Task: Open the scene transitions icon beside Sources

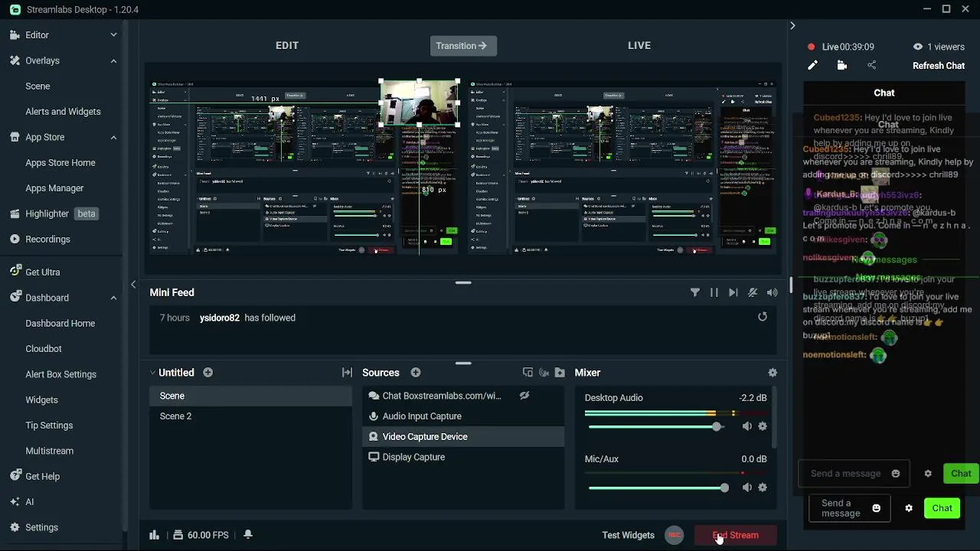Action: [x=347, y=373]
